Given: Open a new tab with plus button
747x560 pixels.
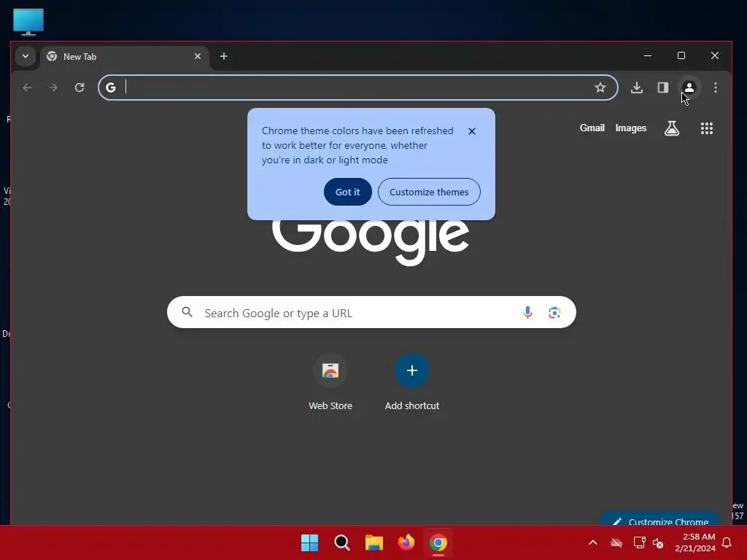Looking at the screenshot, I should point(223,56).
